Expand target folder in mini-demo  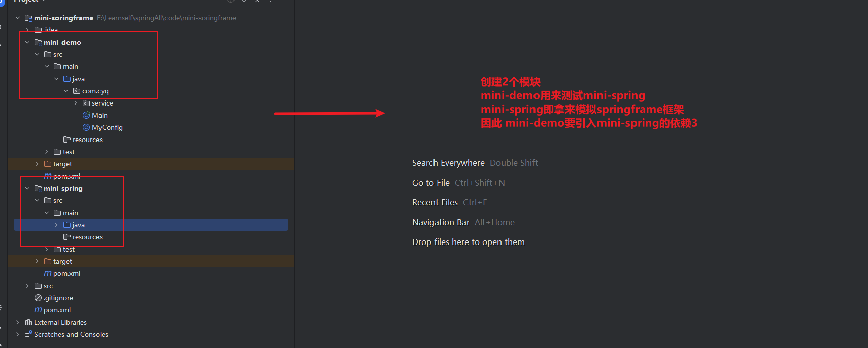tap(37, 164)
